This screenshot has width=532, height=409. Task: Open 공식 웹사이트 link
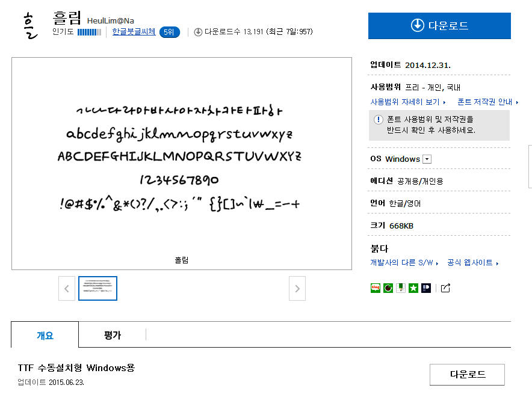pyautogui.click(x=472, y=262)
